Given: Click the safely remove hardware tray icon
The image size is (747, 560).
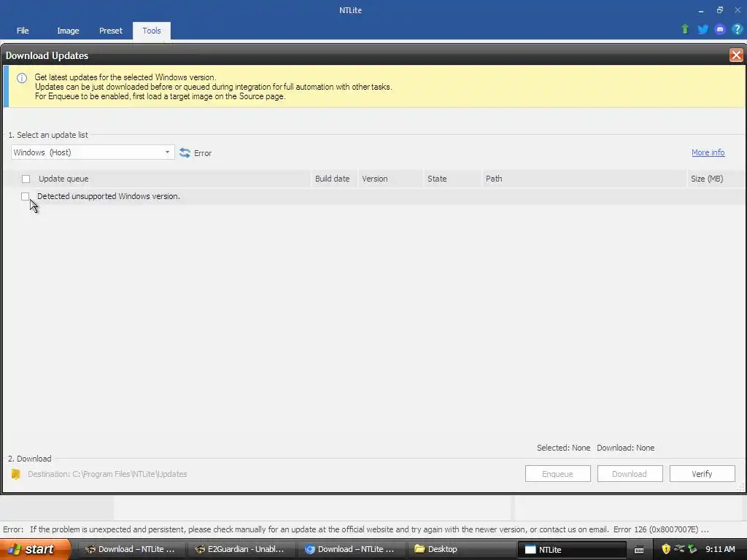Looking at the screenshot, I should click(692, 549).
